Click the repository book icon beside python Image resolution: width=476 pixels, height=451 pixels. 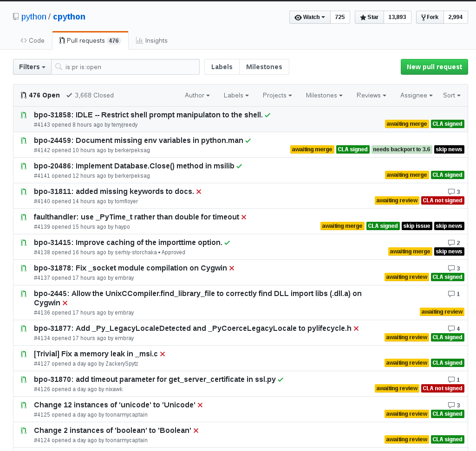tap(16, 17)
